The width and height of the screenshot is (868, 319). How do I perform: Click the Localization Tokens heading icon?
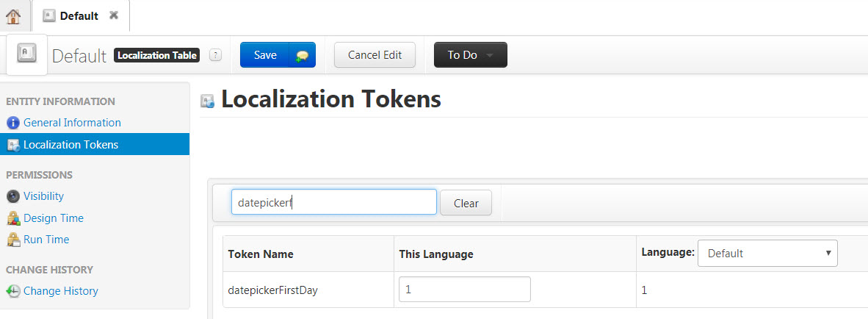(208, 101)
